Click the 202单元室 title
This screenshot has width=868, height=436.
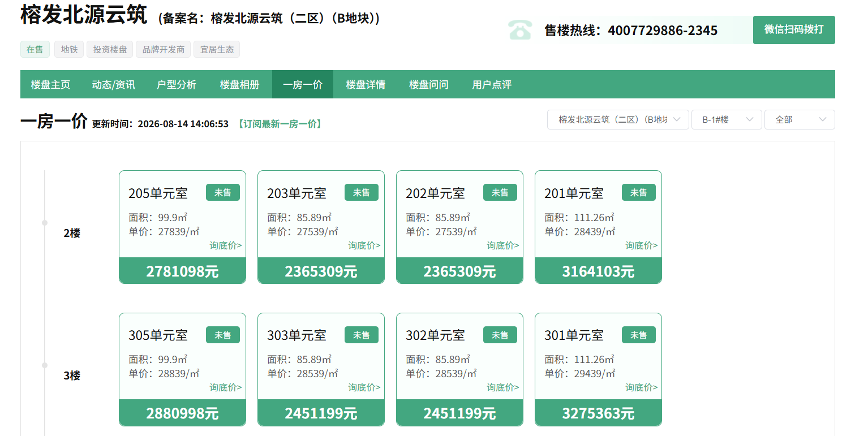[435, 193]
